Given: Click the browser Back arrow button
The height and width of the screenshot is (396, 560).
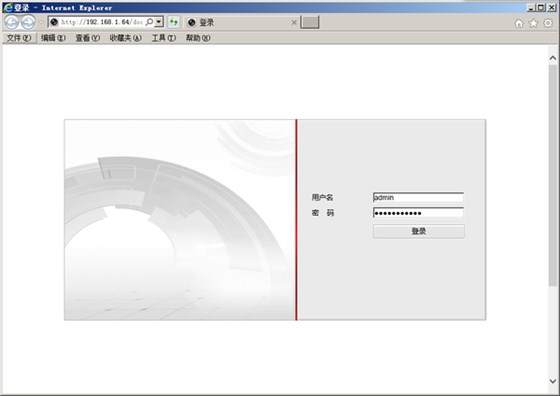Looking at the screenshot, I should 11,22.
